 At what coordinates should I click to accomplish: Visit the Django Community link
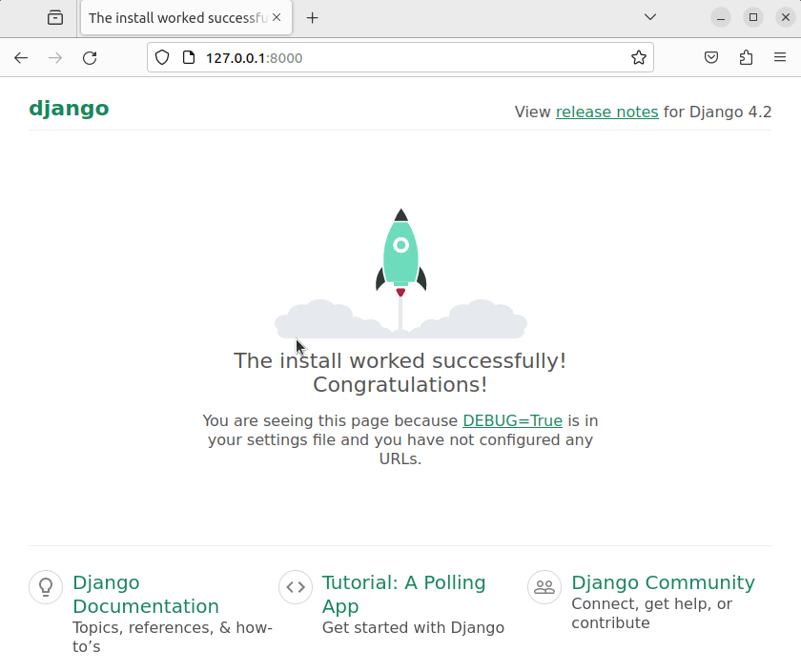[663, 582]
